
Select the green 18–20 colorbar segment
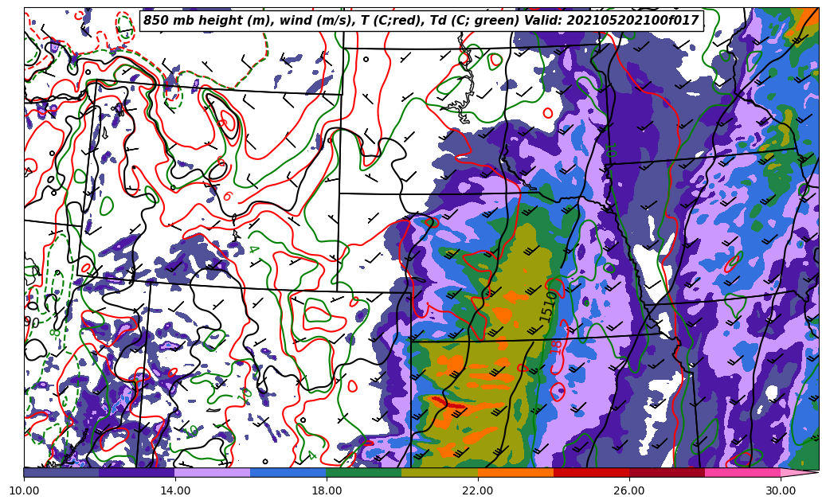(x=364, y=472)
